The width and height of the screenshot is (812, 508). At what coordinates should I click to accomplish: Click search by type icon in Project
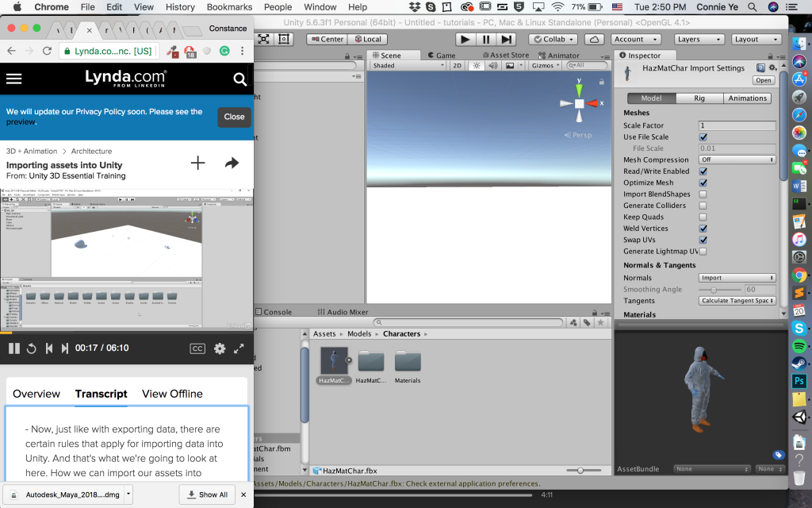tap(573, 322)
